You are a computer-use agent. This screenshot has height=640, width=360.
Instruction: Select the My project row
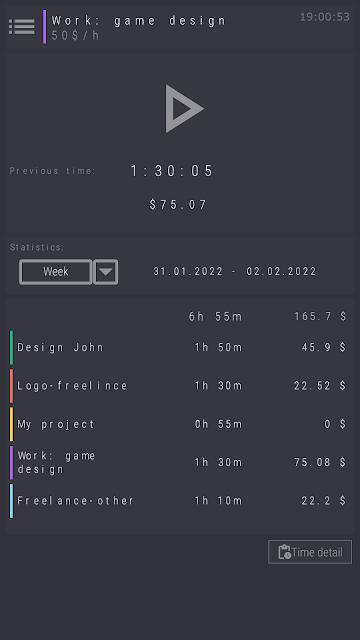tap(178, 424)
